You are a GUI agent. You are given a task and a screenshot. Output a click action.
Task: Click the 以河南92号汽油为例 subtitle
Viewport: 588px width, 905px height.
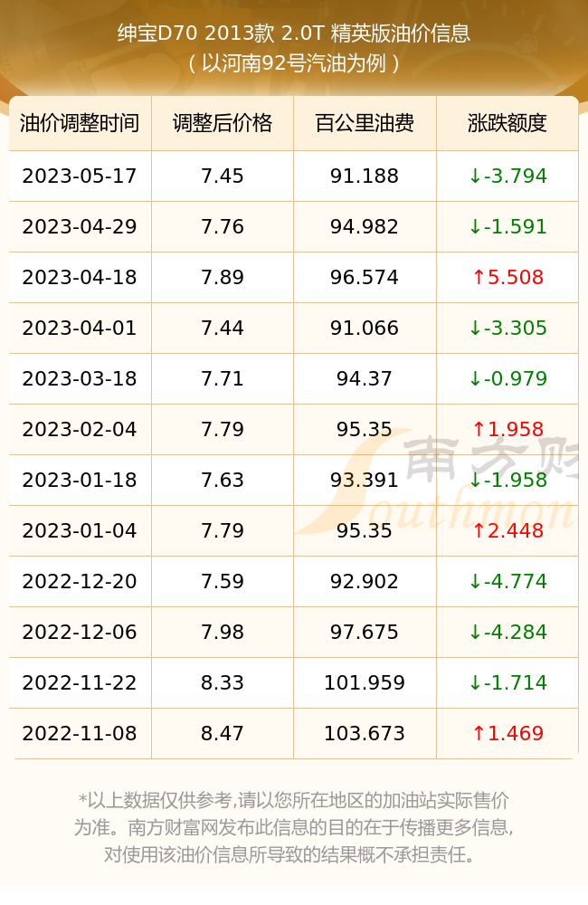pos(294,63)
